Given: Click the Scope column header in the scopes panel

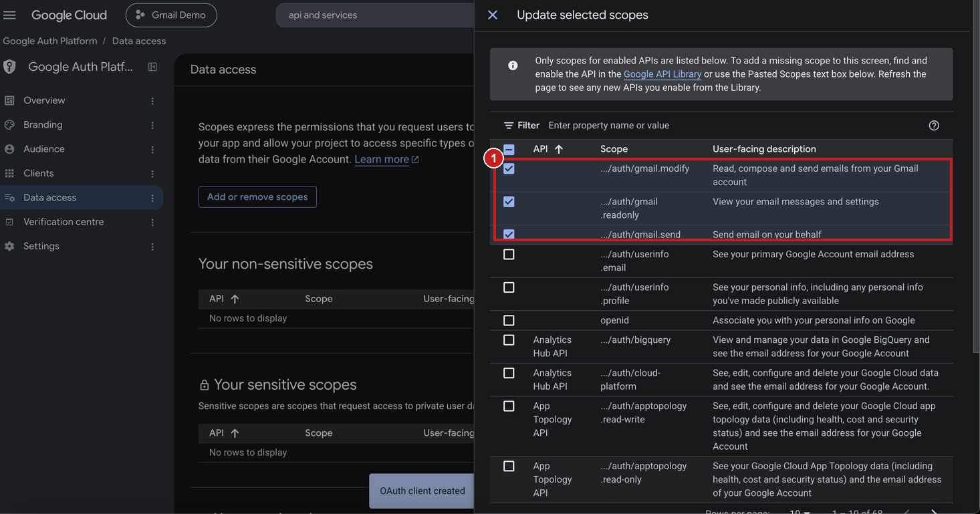Looking at the screenshot, I should click(614, 149).
